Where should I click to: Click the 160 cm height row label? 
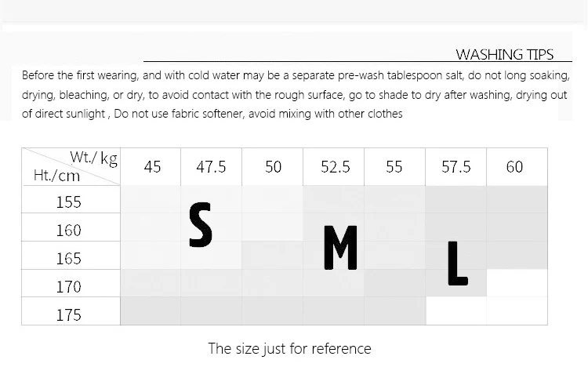tap(69, 231)
